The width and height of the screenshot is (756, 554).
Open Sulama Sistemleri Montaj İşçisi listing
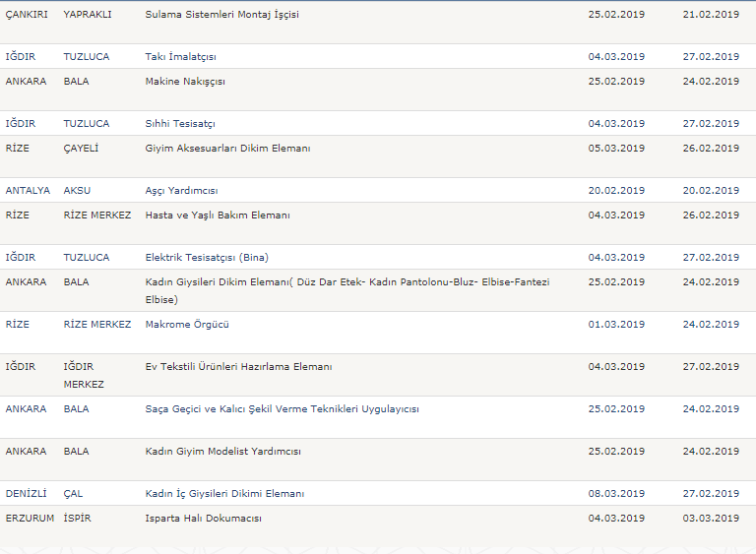[x=221, y=15]
